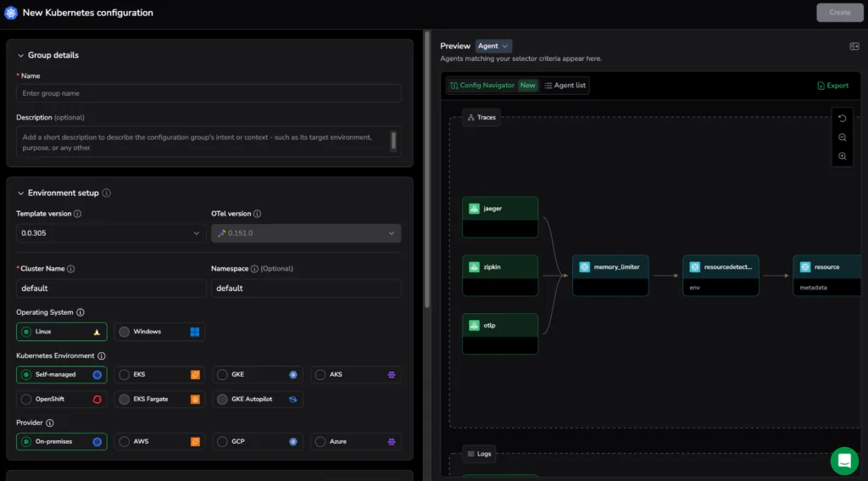Screen dimensions: 868x481
Task: Choose Azure as provider
Action: pyautogui.click(x=355, y=442)
